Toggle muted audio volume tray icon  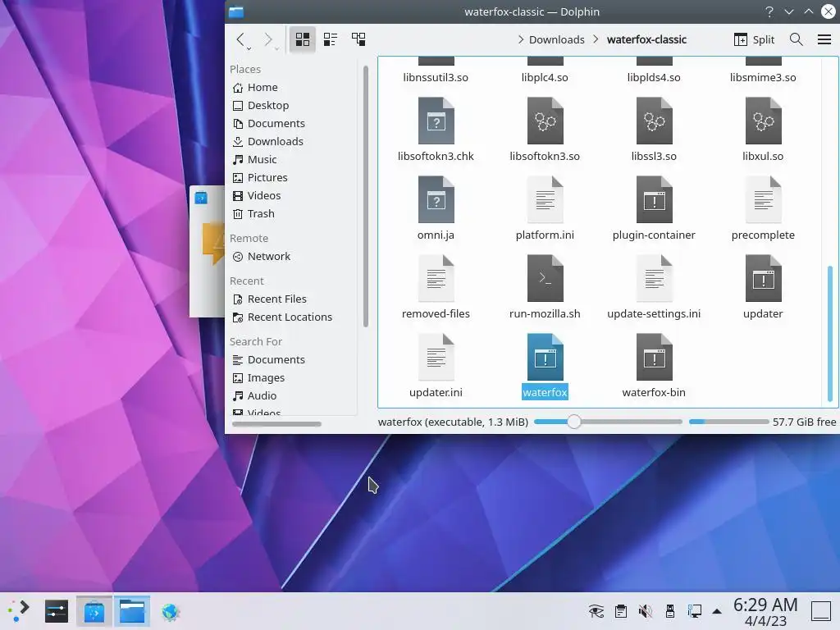(x=646, y=610)
